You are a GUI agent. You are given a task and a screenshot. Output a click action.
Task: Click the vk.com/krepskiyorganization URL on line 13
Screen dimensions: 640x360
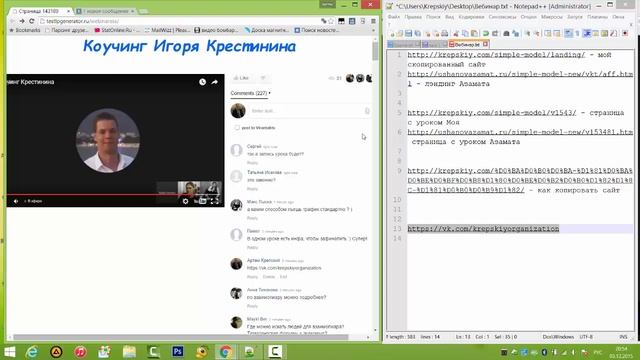pyautogui.click(x=483, y=229)
